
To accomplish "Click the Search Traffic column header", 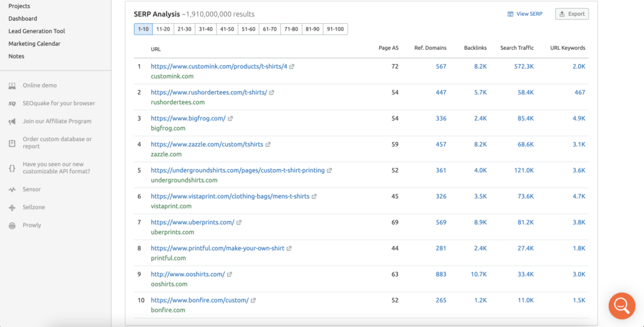I will tap(517, 48).
